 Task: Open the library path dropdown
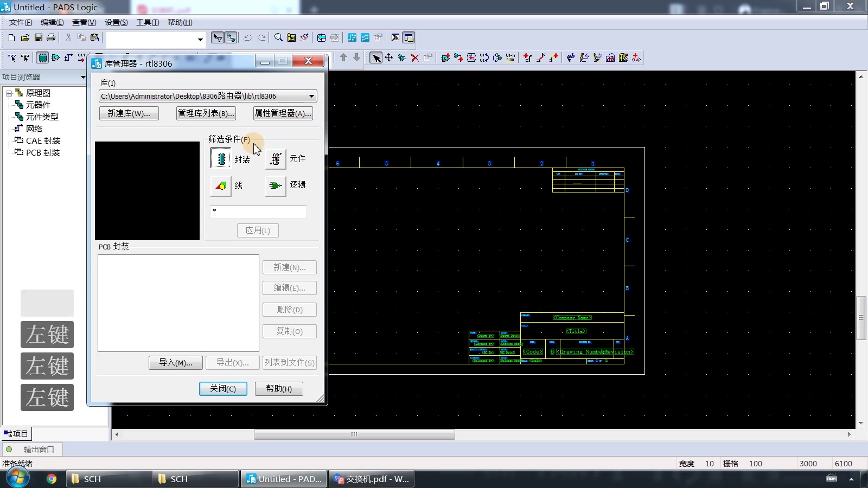[311, 96]
